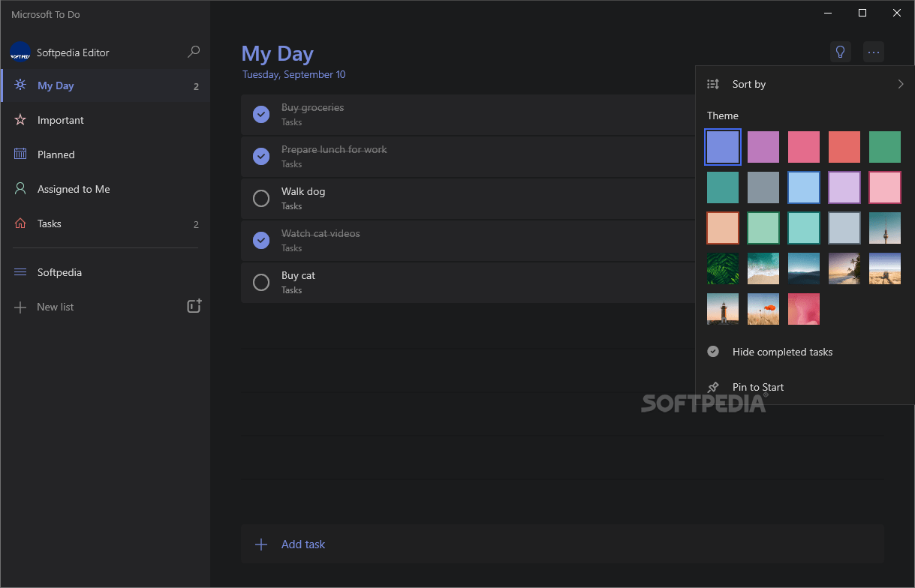Open details for the Buy cat task
The height and width of the screenshot is (588, 915).
coord(468,283)
